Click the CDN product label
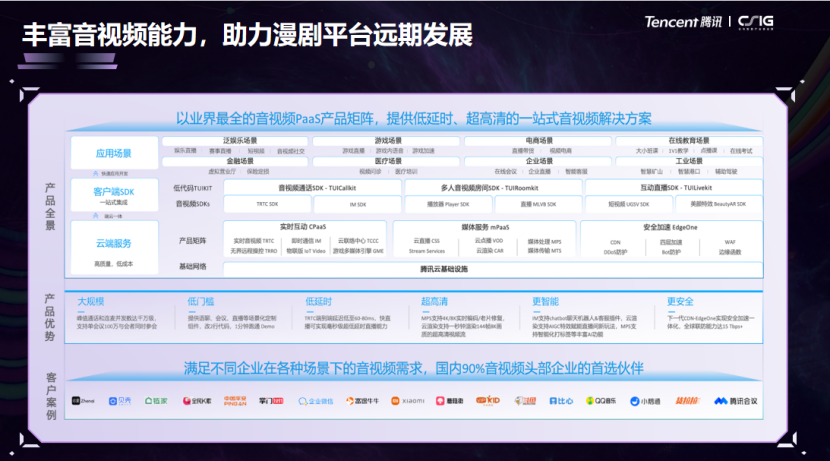 coord(615,242)
